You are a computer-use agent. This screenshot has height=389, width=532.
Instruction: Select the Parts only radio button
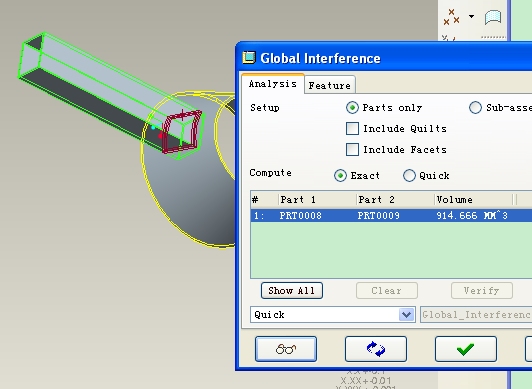point(352,108)
